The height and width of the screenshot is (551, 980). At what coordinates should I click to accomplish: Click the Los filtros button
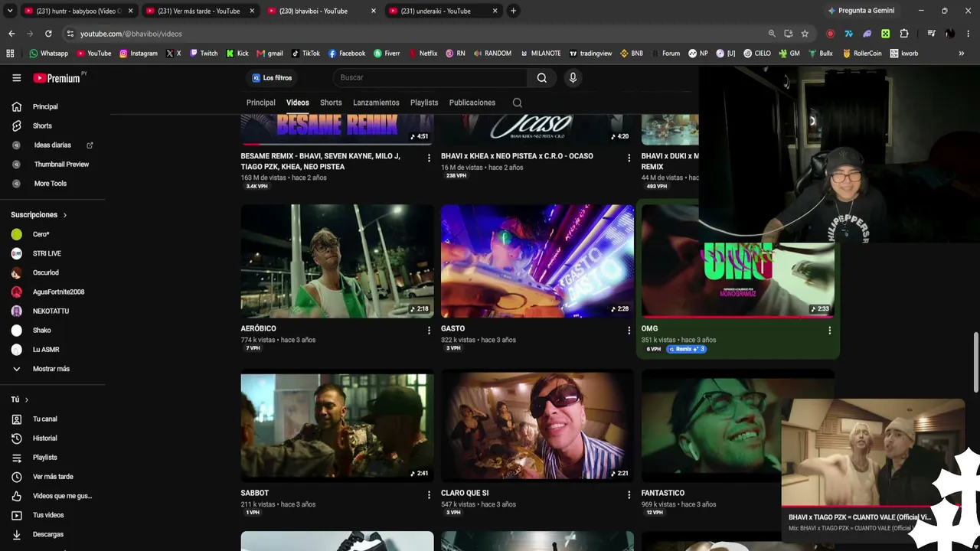272,78
